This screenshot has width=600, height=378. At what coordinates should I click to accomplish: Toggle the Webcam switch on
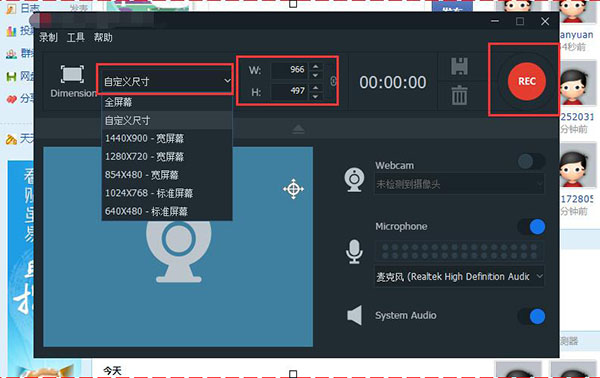click(x=531, y=161)
